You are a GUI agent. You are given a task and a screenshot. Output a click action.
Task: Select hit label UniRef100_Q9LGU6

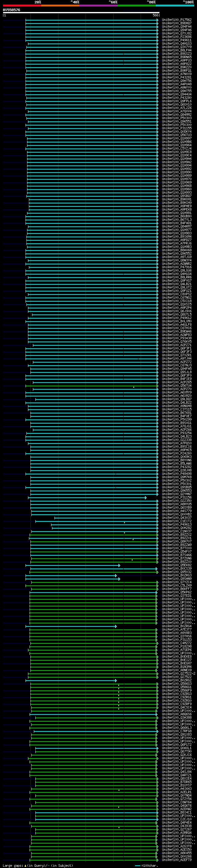point(176,271)
